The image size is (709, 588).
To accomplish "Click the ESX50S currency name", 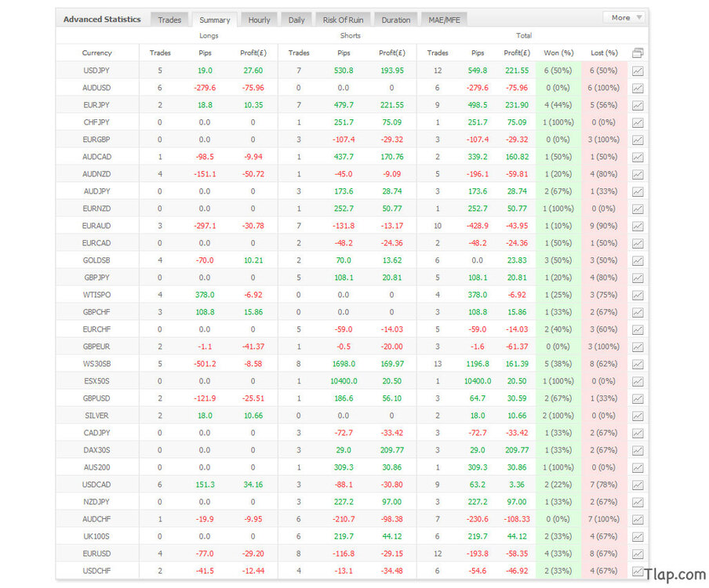I will (x=96, y=381).
